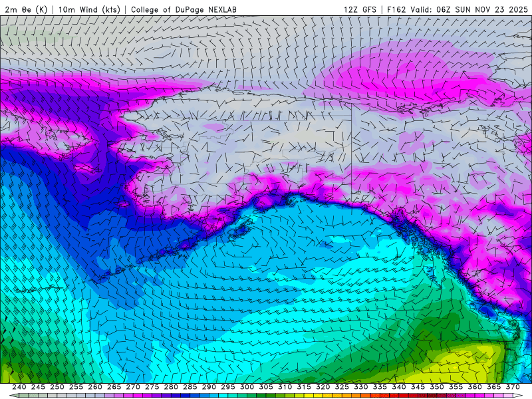
Task: Click the 335 legend tick label
Action: coord(380,387)
